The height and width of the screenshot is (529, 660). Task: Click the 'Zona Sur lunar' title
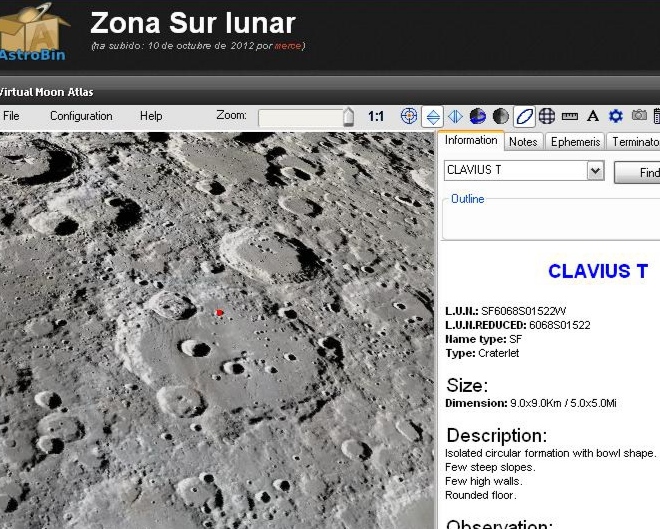point(193,23)
